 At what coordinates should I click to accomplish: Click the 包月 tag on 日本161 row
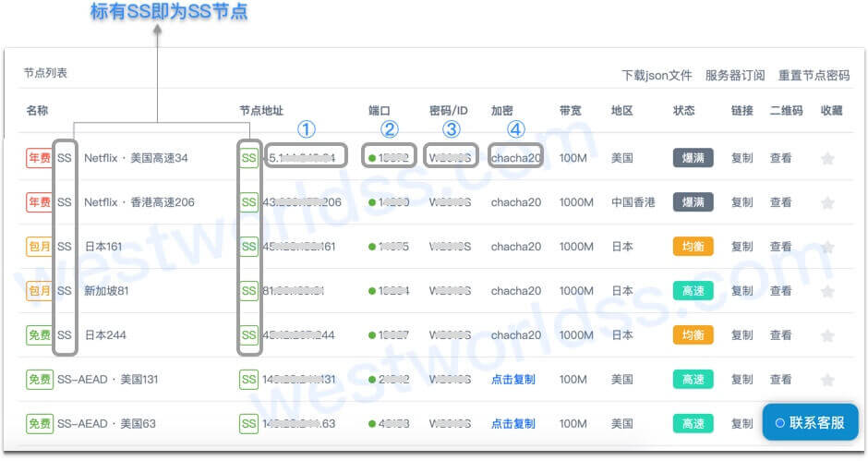click(39, 247)
